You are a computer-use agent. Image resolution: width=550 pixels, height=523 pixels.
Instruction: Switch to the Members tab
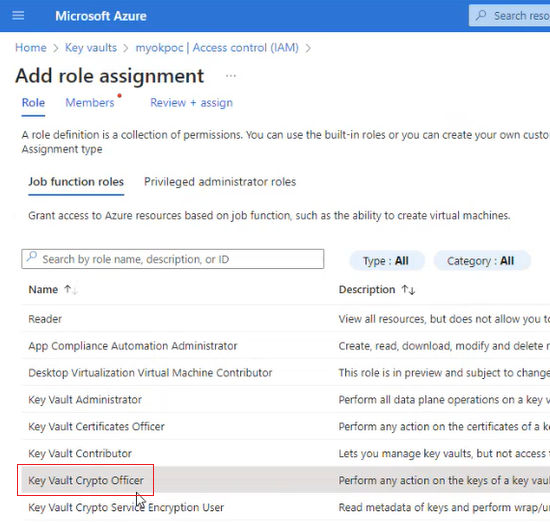tap(90, 102)
